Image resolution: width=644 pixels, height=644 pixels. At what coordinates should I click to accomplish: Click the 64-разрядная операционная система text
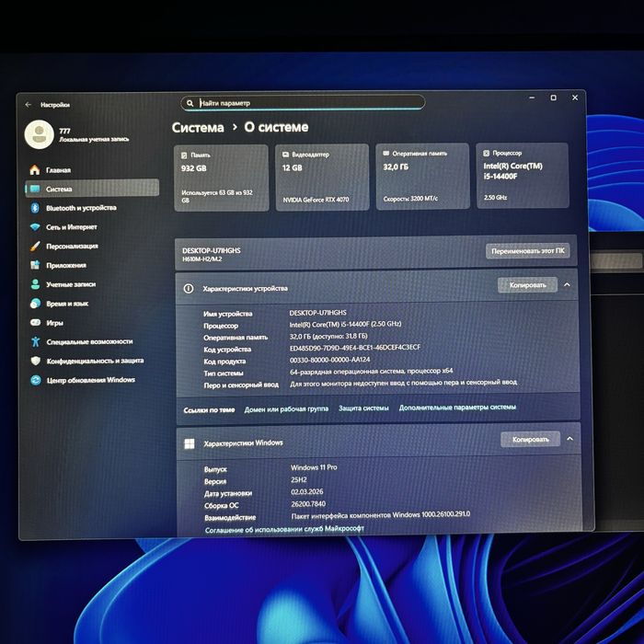coord(372,372)
